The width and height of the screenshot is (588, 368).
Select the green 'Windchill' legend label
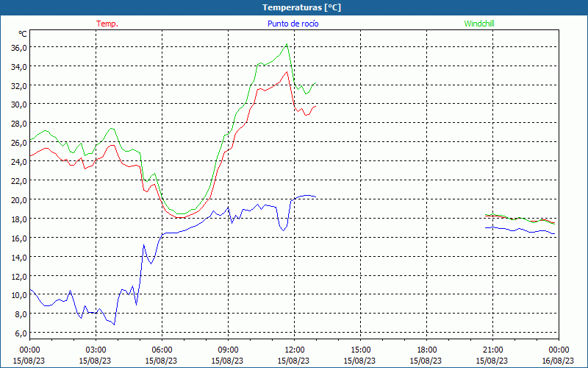pyautogui.click(x=479, y=24)
